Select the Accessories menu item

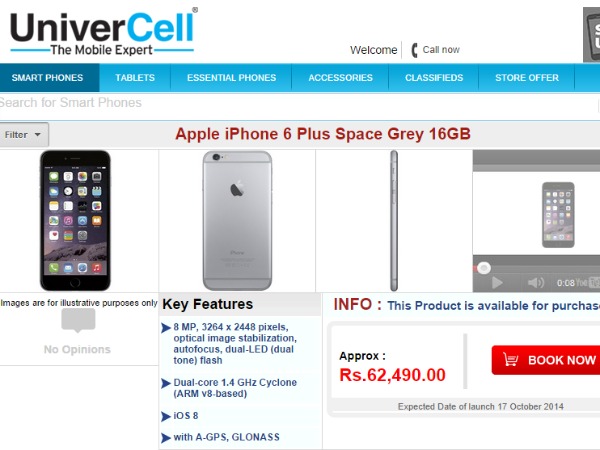tap(341, 78)
